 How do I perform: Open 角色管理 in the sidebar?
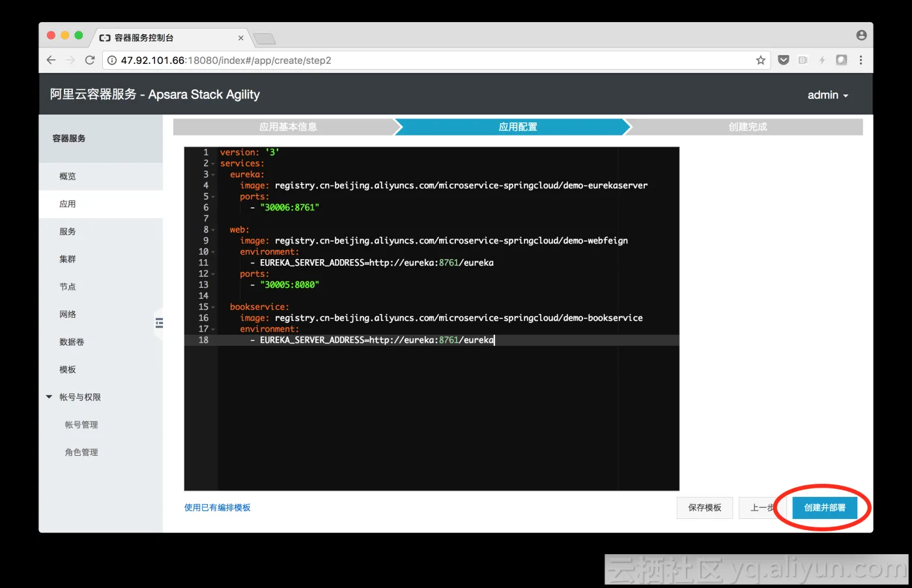click(100, 452)
